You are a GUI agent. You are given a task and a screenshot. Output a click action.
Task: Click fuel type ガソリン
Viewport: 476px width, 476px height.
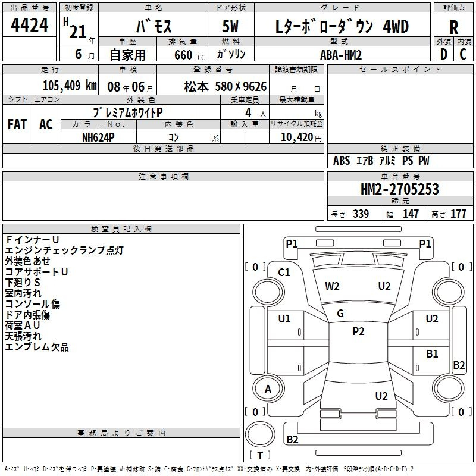(x=231, y=54)
